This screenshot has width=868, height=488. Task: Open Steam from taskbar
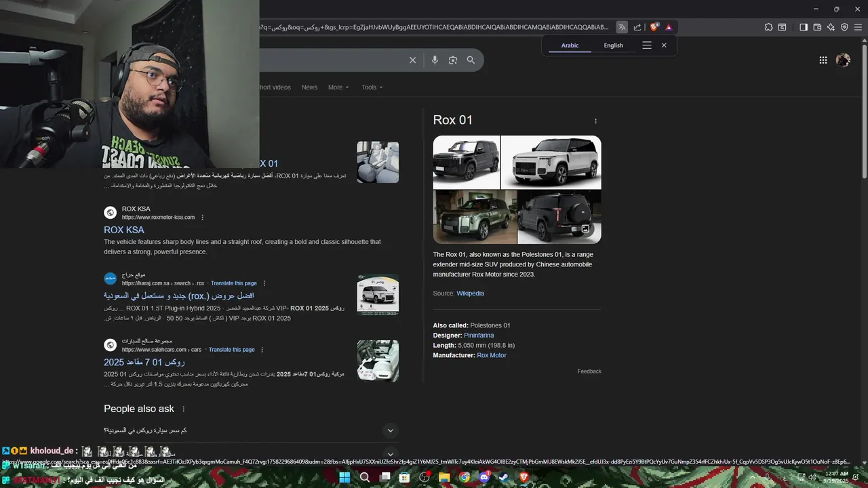(x=504, y=477)
